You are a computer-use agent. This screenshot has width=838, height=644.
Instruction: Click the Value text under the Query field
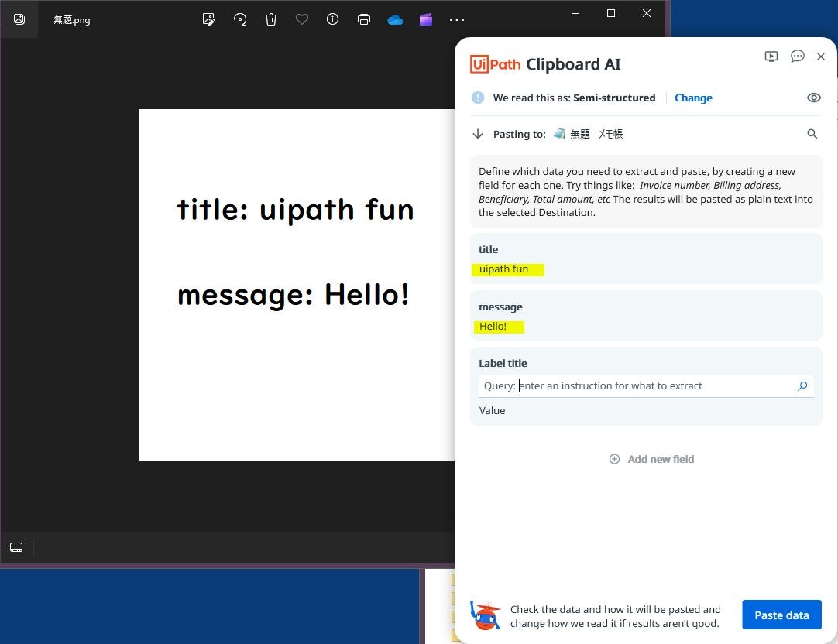click(492, 411)
